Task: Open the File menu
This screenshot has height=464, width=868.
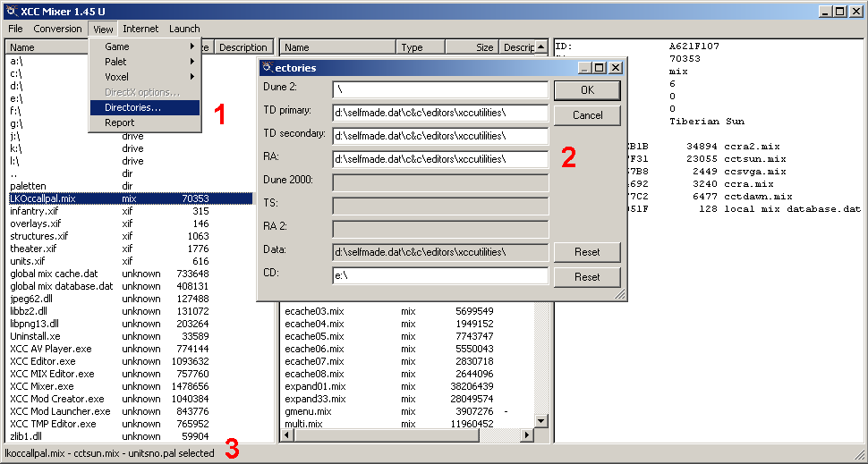Action: [x=15, y=29]
